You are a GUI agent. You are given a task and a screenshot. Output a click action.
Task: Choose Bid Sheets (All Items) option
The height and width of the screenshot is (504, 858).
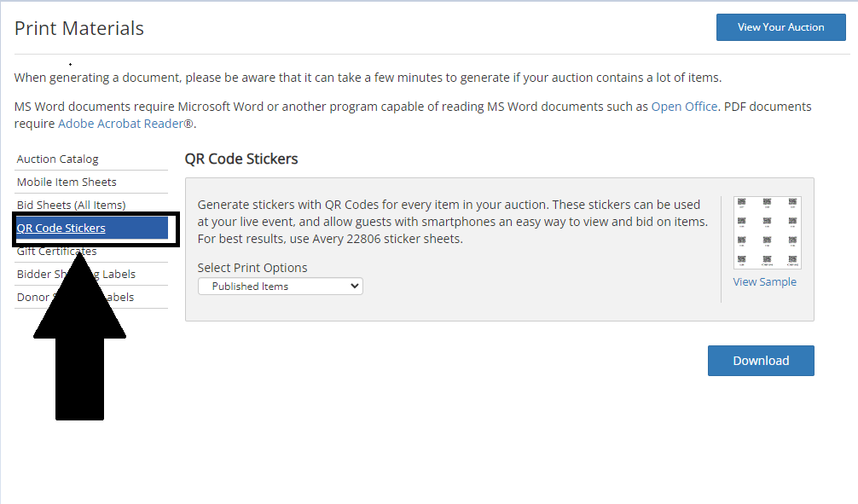(x=71, y=206)
